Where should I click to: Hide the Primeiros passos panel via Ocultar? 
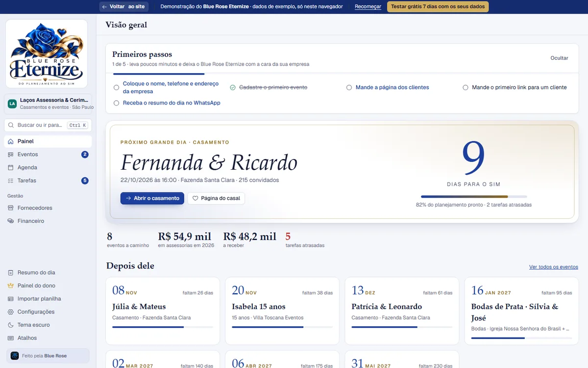click(559, 58)
